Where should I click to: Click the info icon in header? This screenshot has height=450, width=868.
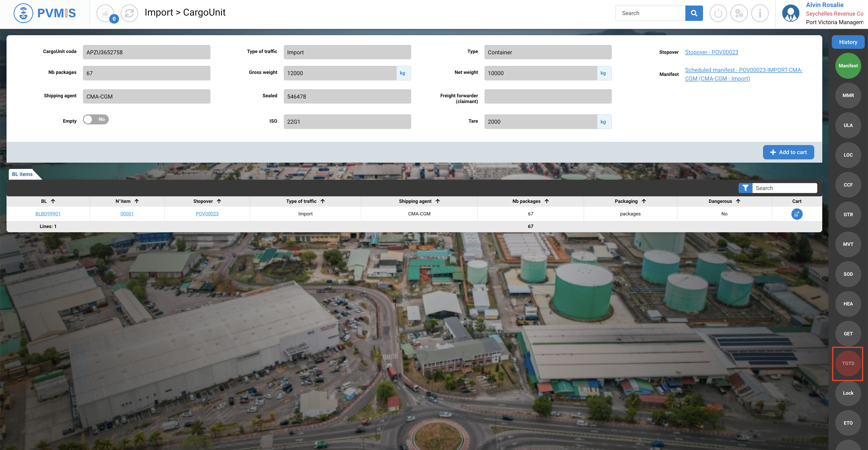[760, 13]
